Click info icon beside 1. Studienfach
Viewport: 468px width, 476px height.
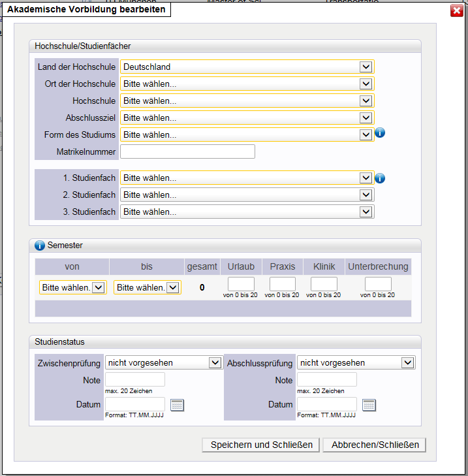pyautogui.click(x=381, y=178)
